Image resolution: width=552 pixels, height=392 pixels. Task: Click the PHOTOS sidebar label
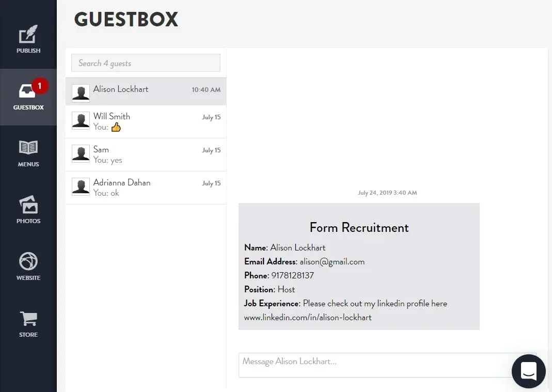pyautogui.click(x=28, y=221)
